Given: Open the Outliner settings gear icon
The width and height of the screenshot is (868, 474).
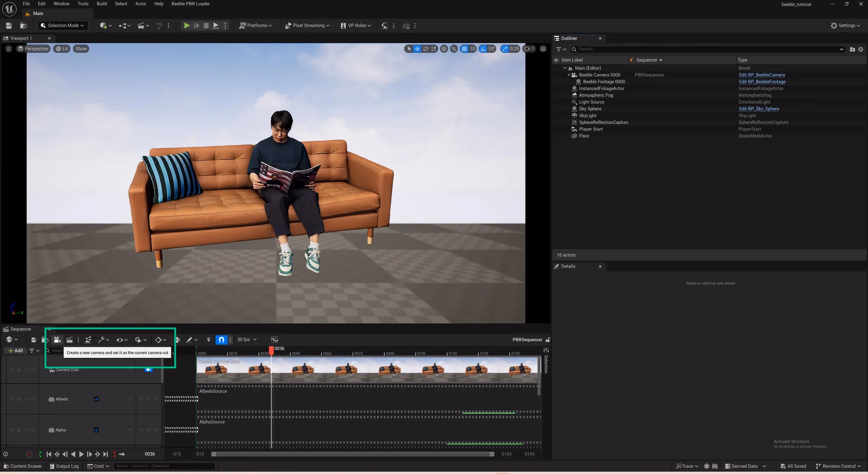Looking at the screenshot, I should pyautogui.click(x=861, y=49).
